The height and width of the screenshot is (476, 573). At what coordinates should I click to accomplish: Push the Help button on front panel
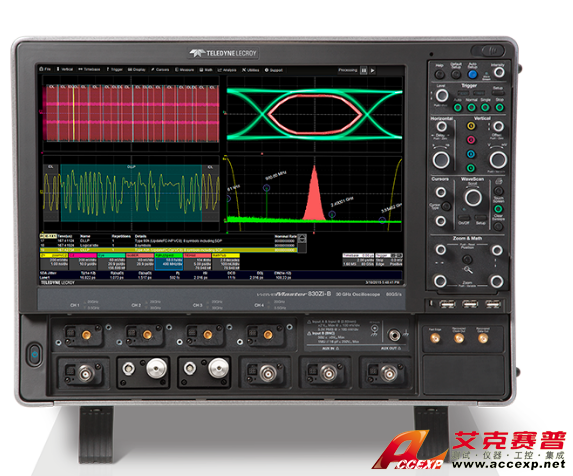point(440,74)
